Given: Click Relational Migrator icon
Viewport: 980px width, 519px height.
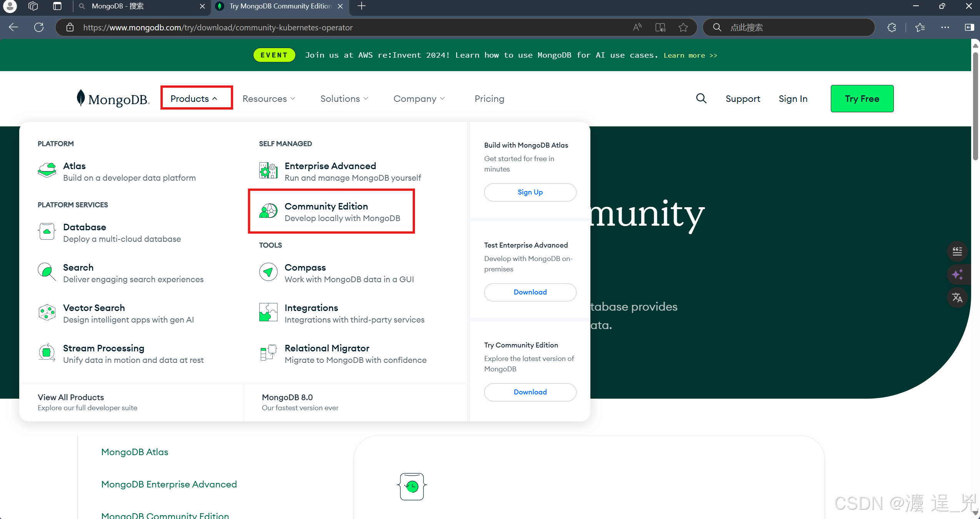Looking at the screenshot, I should pos(268,353).
